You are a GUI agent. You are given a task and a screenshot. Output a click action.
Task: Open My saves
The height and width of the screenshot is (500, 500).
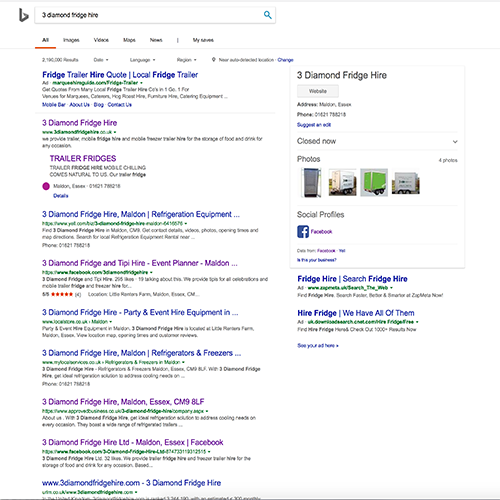[203, 40]
